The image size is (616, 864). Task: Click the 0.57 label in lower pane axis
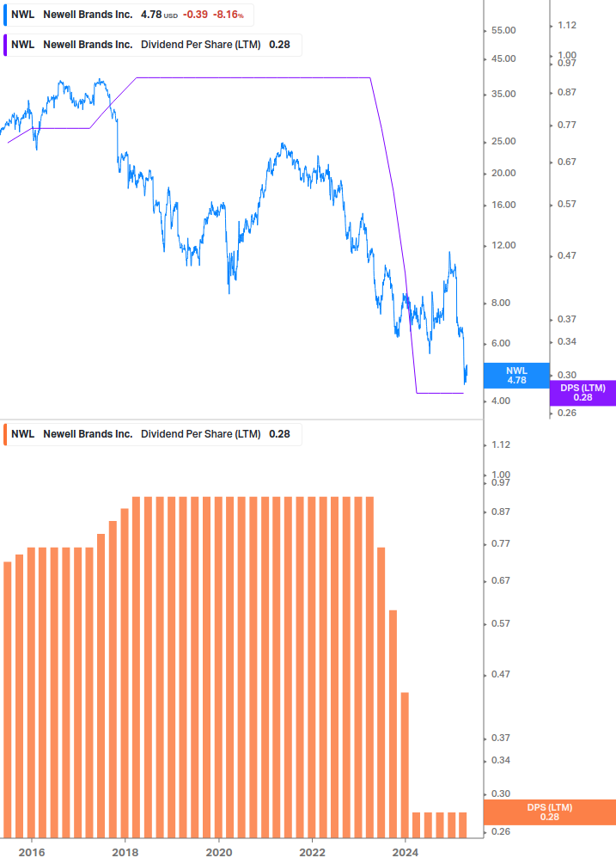[501, 624]
